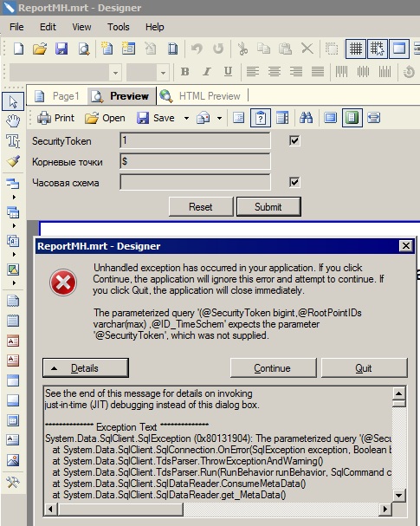Toggle the Parameters panel button in preview toolbar

pyautogui.click(x=261, y=118)
